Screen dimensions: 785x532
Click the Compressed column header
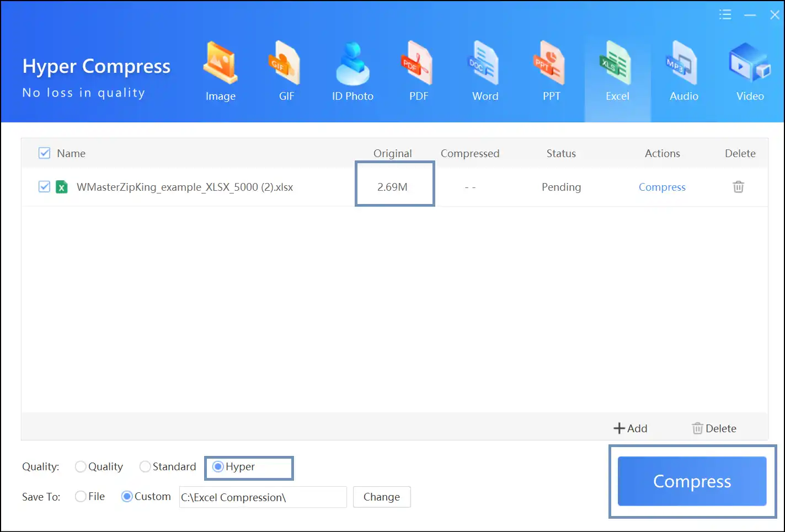tap(470, 153)
